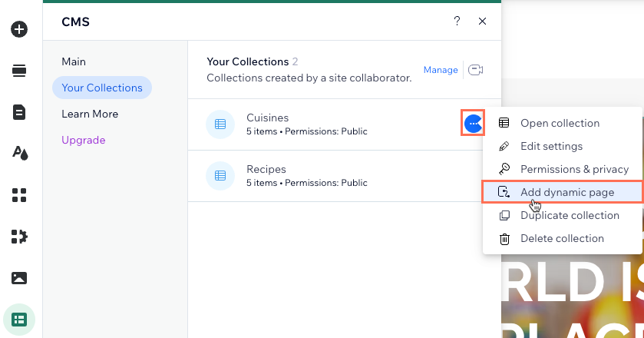Click the Recipes items and permissions text

pos(307,183)
